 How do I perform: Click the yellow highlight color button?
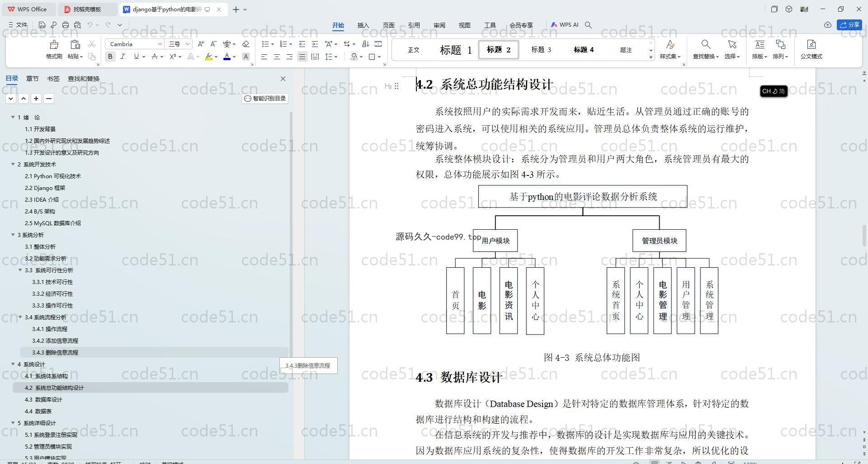click(x=208, y=57)
